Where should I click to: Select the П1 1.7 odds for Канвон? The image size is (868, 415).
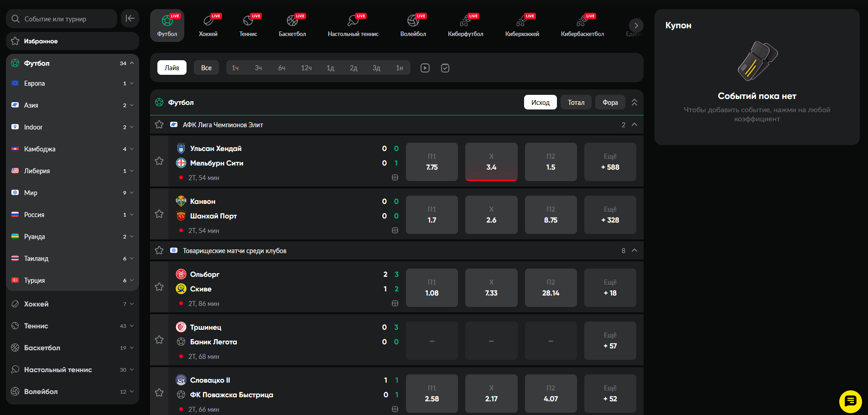click(x=431, y=214)
